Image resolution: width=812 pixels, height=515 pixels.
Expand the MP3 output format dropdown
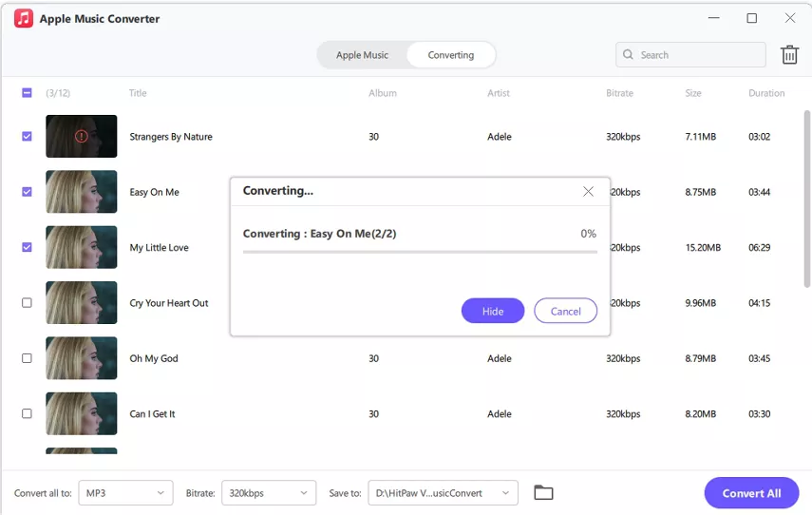click(x=125, y=493)
